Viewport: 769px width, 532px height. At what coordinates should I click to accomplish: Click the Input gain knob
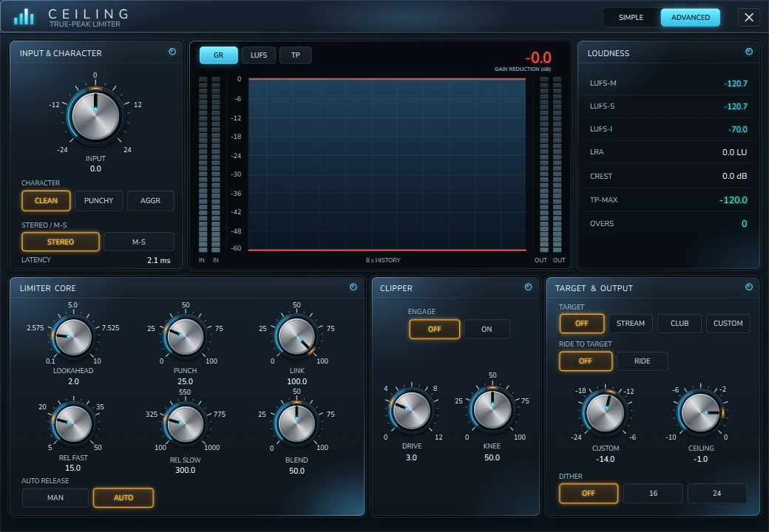(x=95, y=117)
